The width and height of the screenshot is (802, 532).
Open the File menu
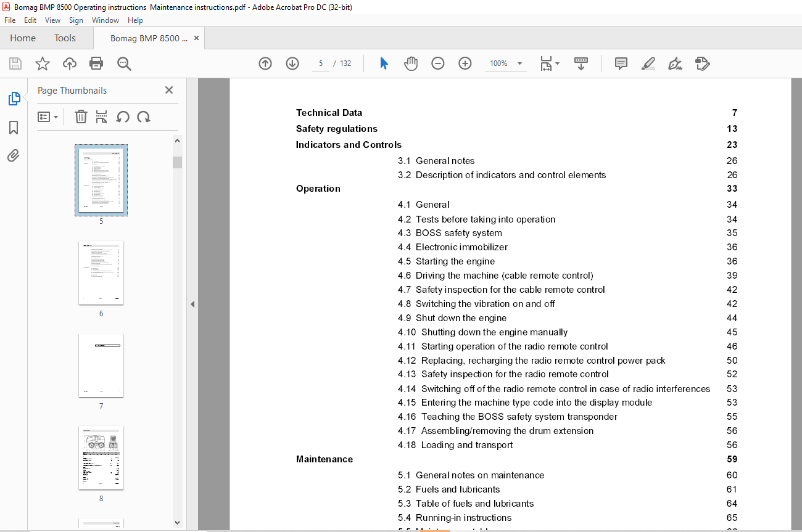point(10,20)
